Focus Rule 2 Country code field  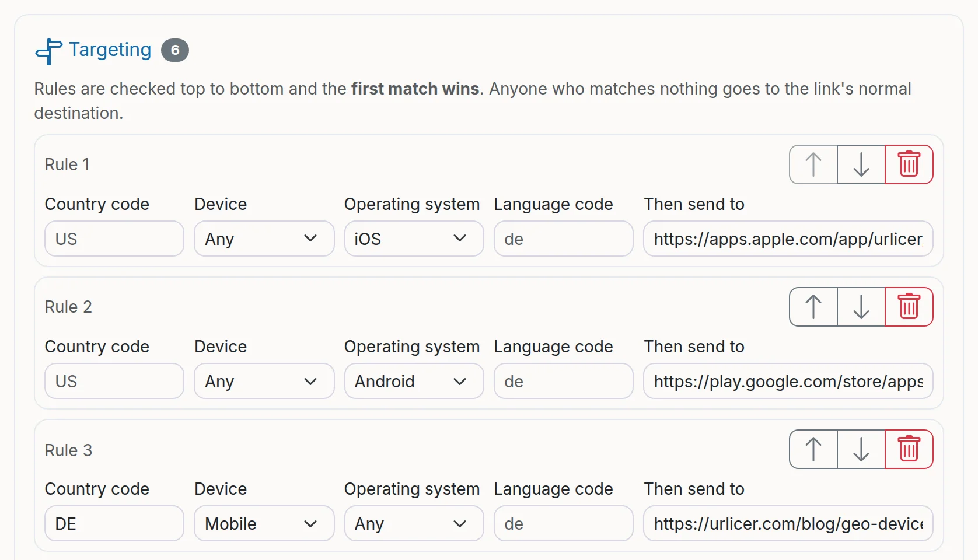coord(114,381)
